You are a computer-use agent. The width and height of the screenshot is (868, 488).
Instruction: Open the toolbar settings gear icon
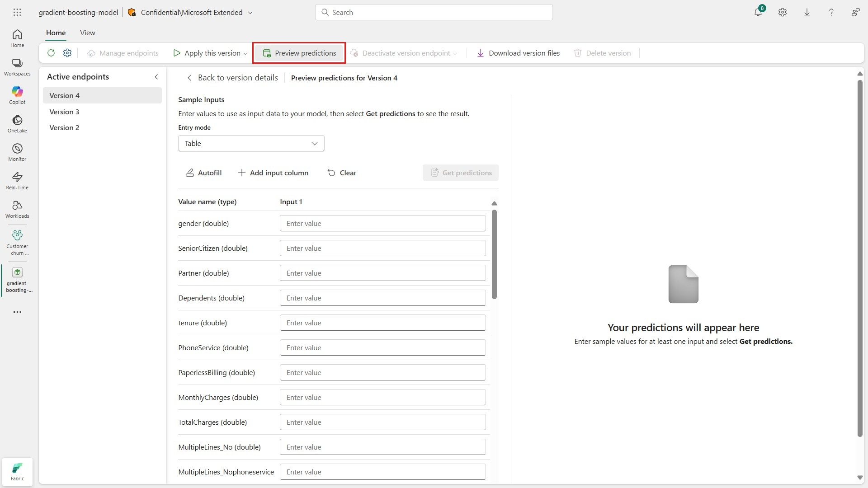pyautogui.click(x=67, y=53)
